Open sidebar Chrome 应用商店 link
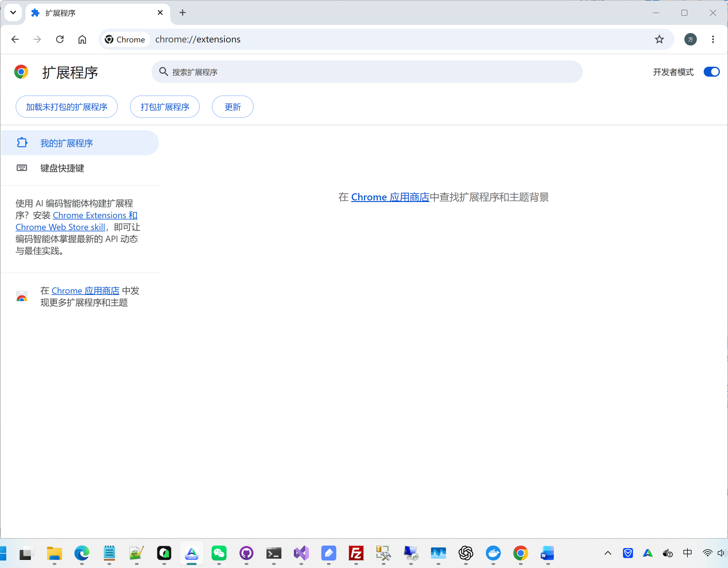 pyautogui.click(x=85, y=291)
